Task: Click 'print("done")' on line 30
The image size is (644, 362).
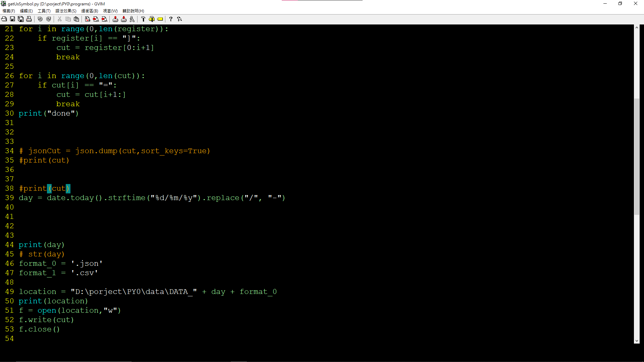Action: click(x=49, y=114)
